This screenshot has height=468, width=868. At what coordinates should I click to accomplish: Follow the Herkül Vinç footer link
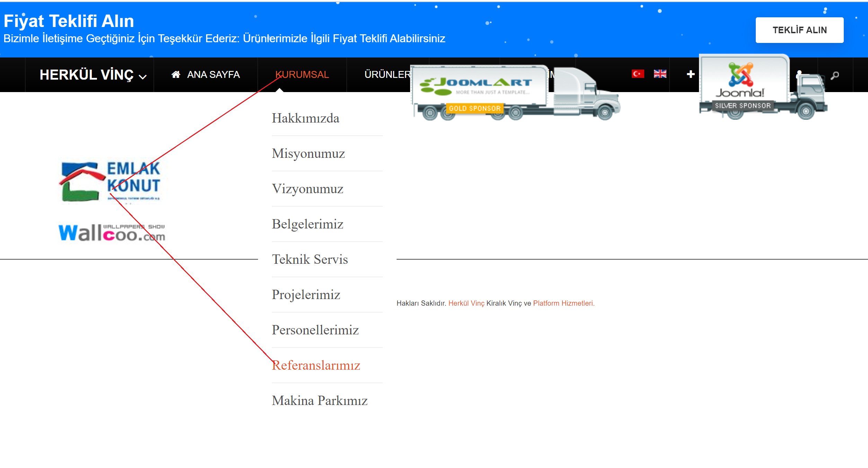(x=466, y=303)
